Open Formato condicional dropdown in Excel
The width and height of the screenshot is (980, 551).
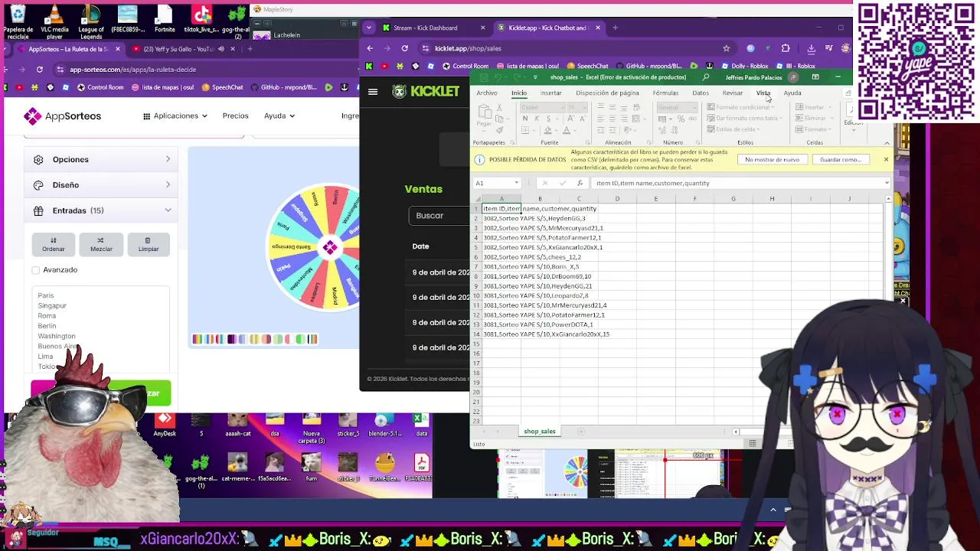(741, 107)
